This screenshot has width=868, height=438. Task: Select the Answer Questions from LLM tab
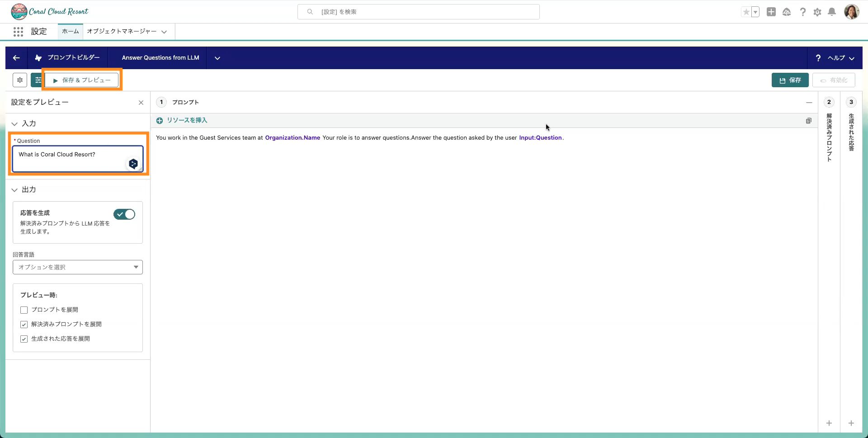(160, 58)
